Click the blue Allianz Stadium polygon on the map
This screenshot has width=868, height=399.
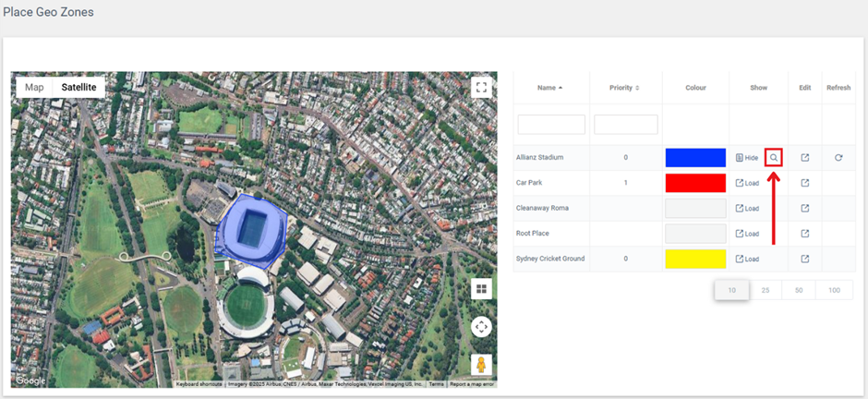click(x=251, y=230)
